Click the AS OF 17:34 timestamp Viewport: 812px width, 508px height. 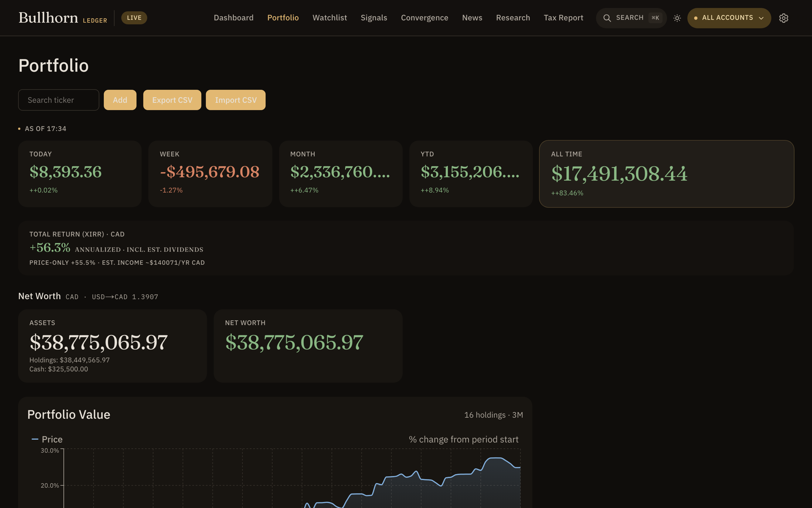(45, 129)
